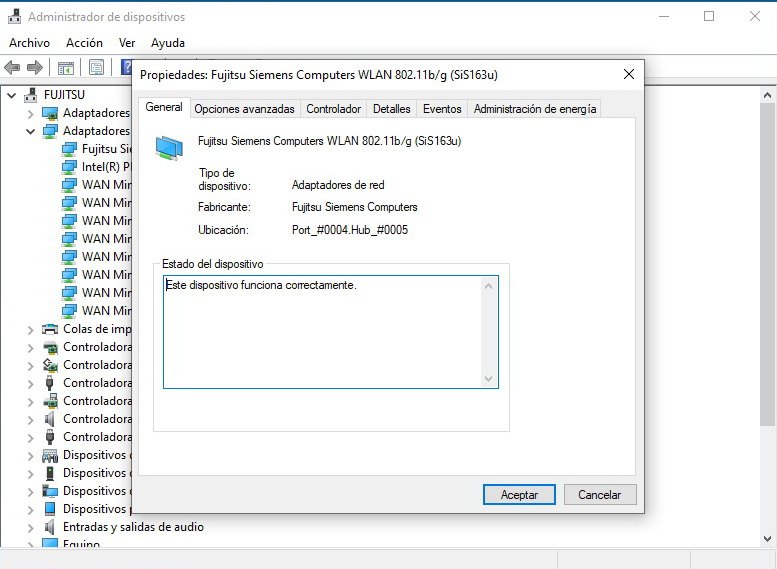Expand the Colas de imp category

coord(30,330)
